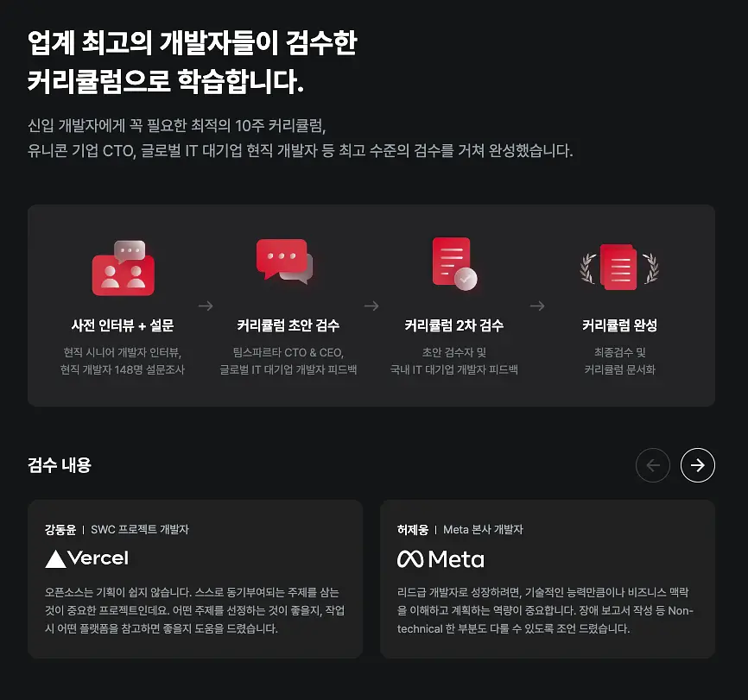Click arrow between draft and second review
This screenshot has width=748, height=700.
(x=371, y=306)
